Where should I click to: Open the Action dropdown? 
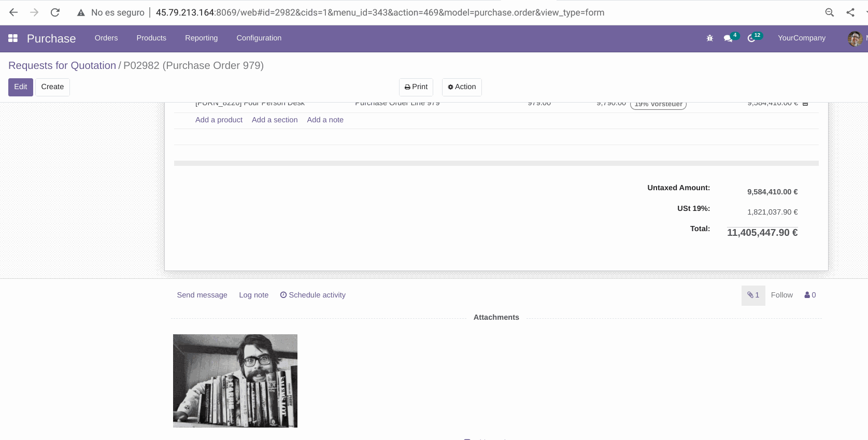point(462,87)
